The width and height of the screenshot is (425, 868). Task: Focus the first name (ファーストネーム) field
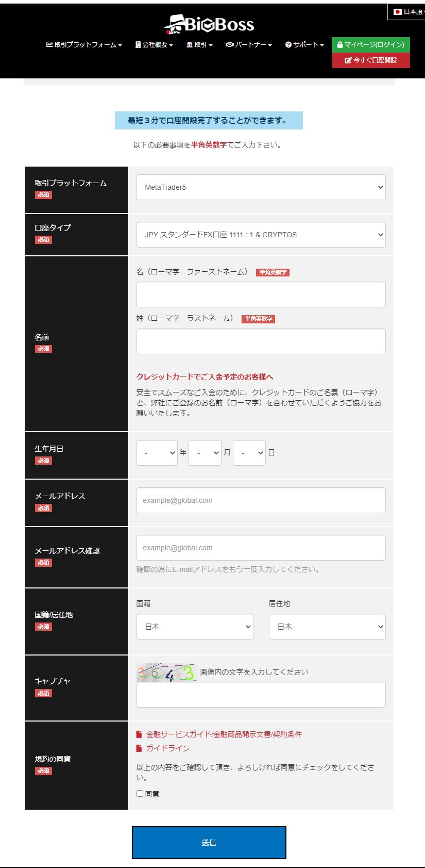click(261, 294)
